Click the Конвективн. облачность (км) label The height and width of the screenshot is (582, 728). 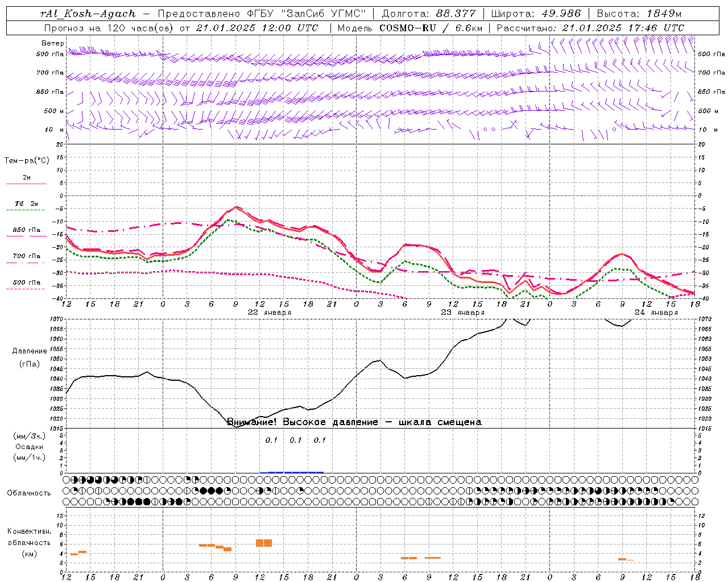coord(29,542)
